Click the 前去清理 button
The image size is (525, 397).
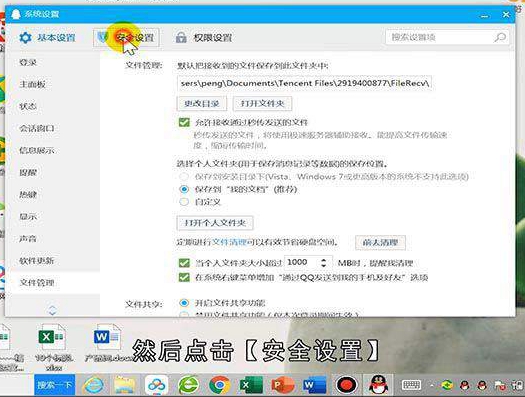click(x=380, y=242)
